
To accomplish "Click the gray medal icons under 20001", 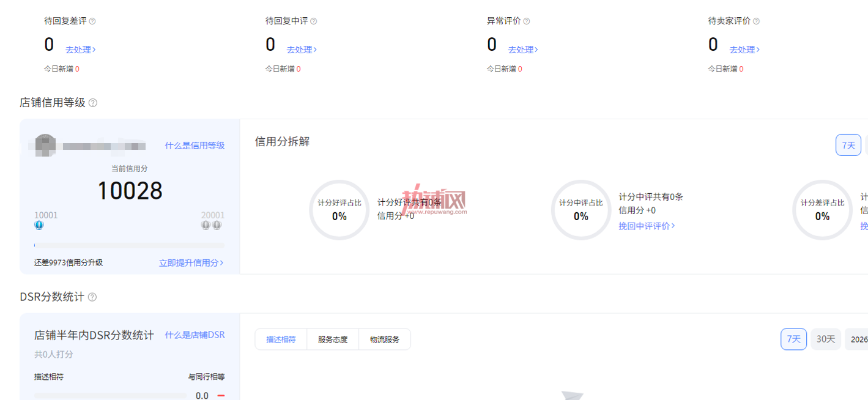I will click(212, 225).
